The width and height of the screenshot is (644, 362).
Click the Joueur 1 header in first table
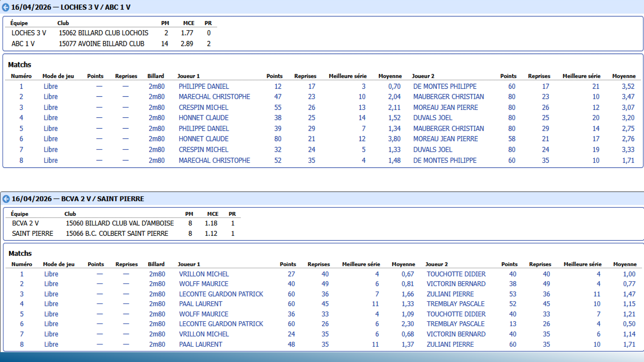click(188, 76)
